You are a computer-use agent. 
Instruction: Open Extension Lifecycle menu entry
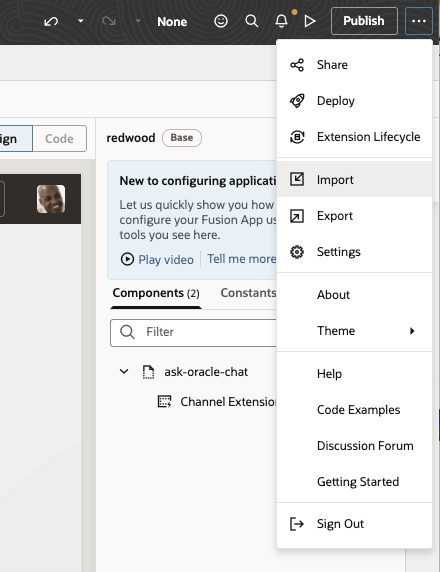pos(354,137)
